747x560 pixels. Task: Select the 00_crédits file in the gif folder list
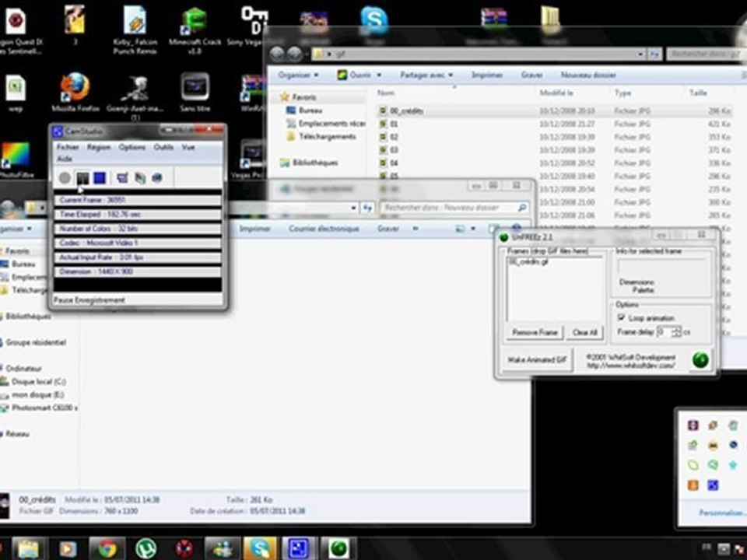tap(406, 111)
